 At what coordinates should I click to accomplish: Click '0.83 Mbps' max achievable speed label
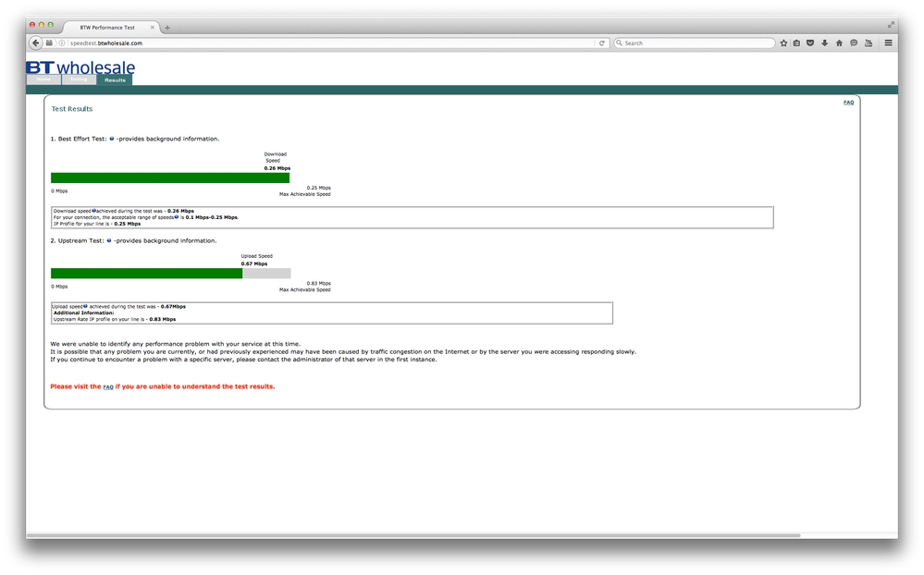click(319, 284)
